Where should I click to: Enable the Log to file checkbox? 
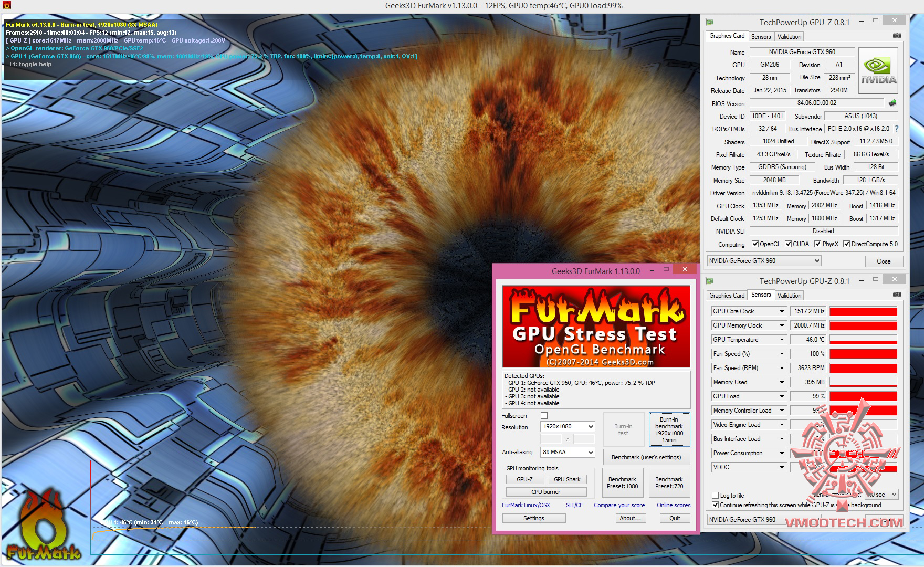(x=715, y=496)
